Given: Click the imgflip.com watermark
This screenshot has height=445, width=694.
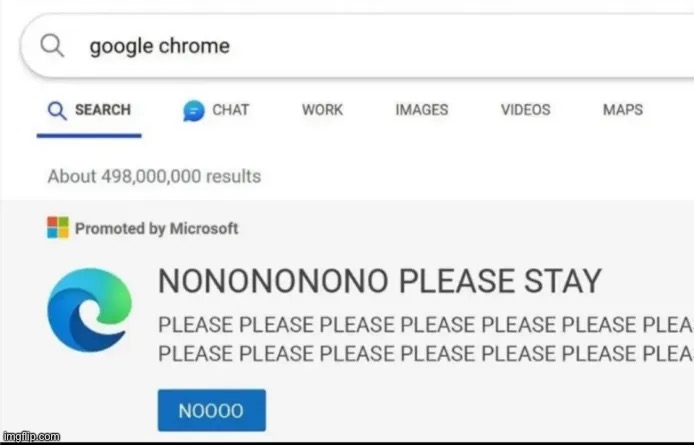Looking at the screenshot, I should click(x=31, y=437).
